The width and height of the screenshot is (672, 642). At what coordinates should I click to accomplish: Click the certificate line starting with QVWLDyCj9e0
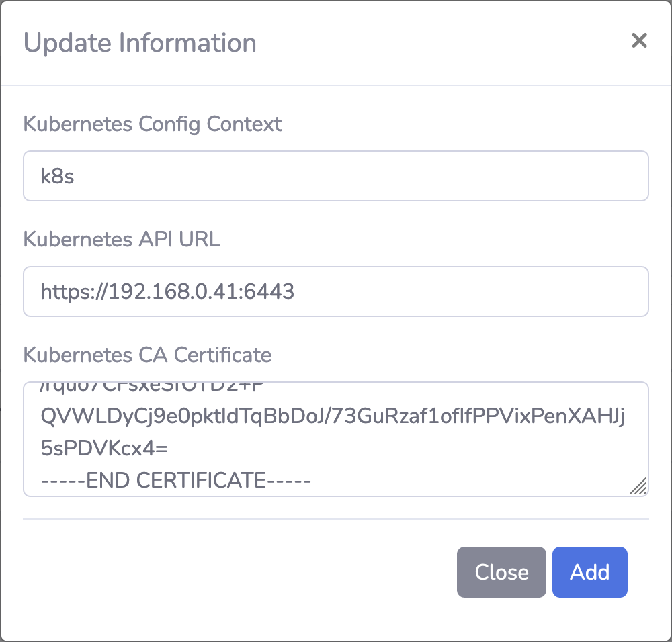point(332,418)
